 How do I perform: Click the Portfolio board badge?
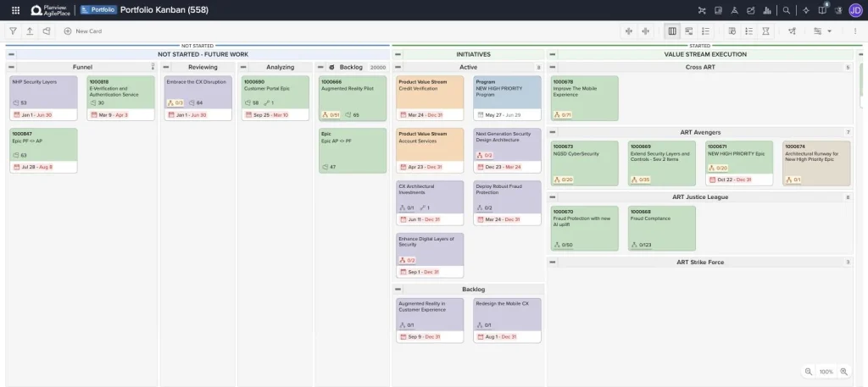(x=98, y=10)
